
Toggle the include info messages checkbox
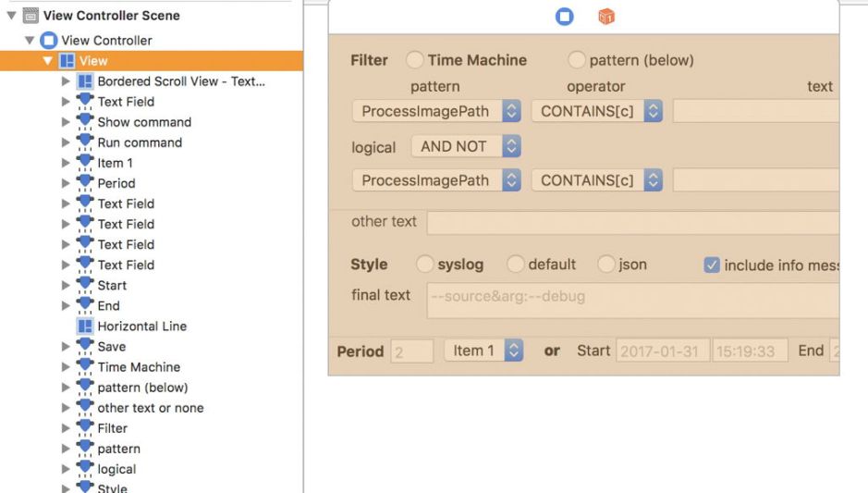point(711,265)
